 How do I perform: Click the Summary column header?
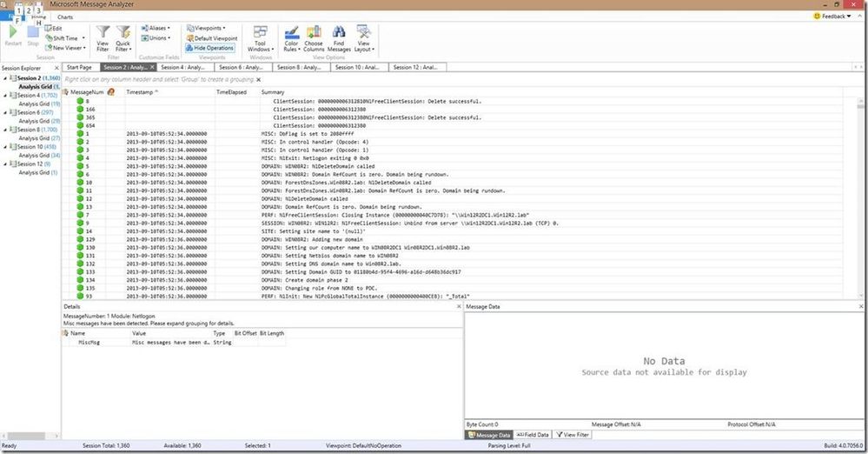(273, 92)
